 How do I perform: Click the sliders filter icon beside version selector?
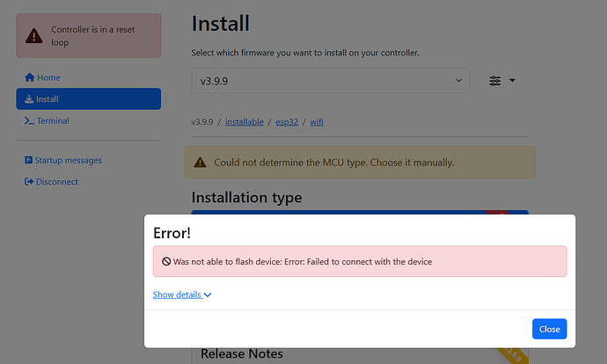tap(495, 81)
